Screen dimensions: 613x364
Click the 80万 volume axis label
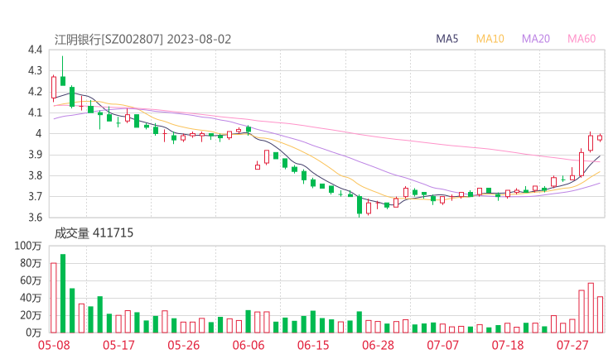pyautogui.click(x=31, y=263)
